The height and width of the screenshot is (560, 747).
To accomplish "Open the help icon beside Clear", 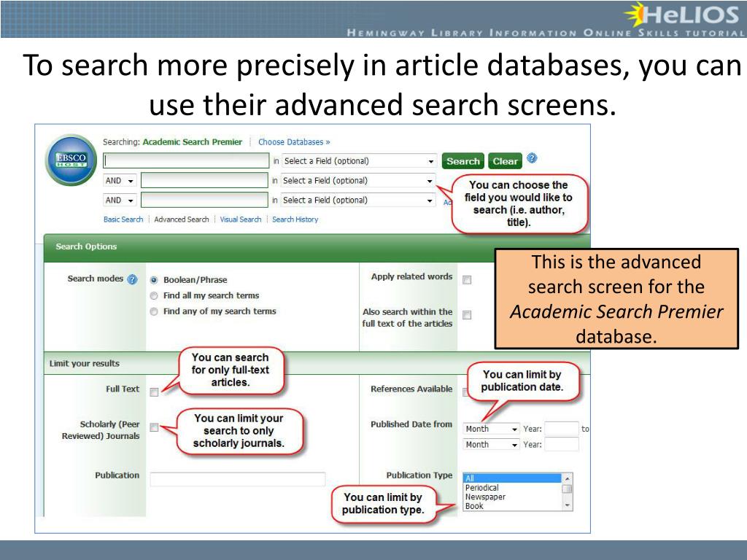I will click(x=532, y=158).
